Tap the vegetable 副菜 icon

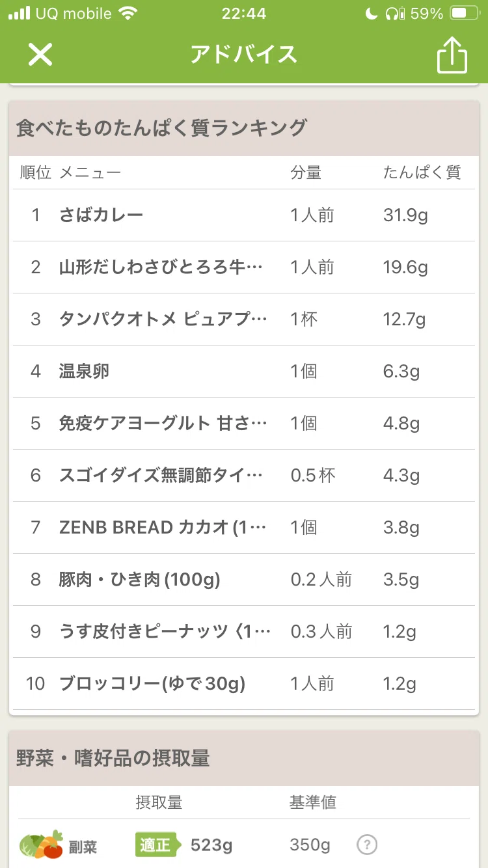click(41, 845)
